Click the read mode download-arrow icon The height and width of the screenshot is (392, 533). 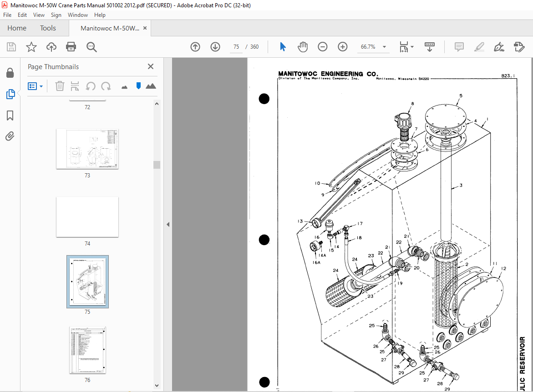tap(430, 47)
